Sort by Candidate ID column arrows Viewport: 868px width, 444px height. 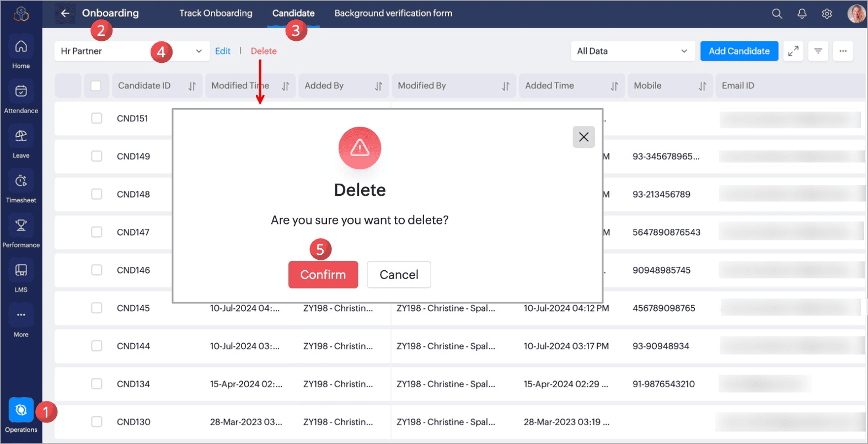tap(192, 87)
